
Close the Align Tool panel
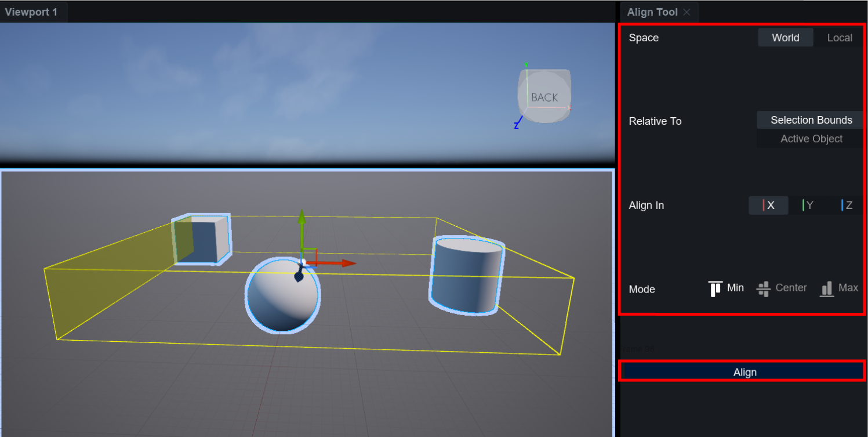pyautogui.click(x=687, y=12)
